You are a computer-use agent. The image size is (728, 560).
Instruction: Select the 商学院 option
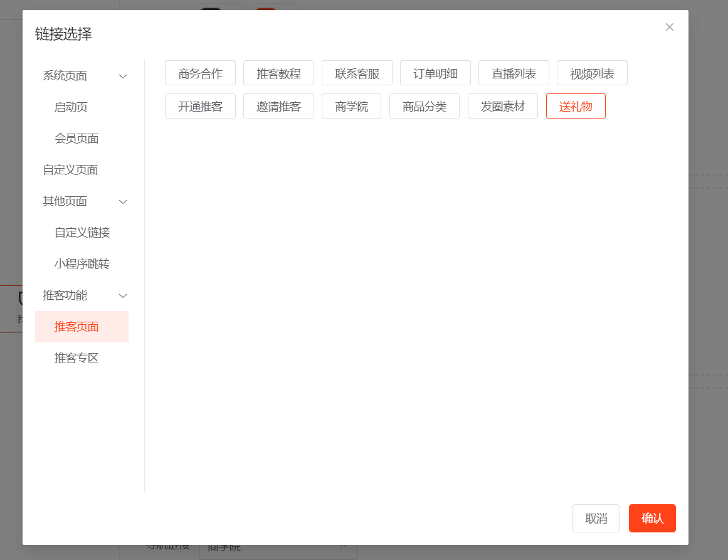351,107
